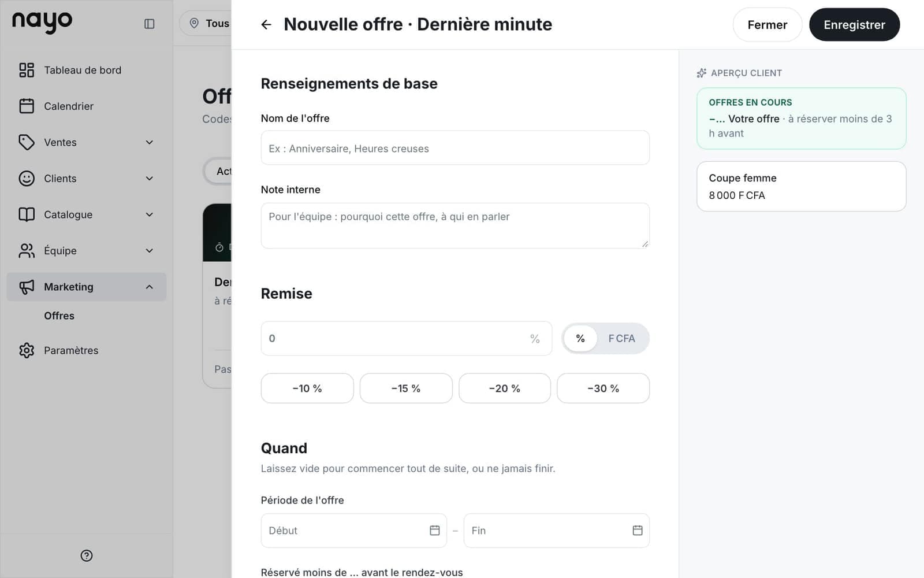Apply the −20 % preset

tap(505, 388)
